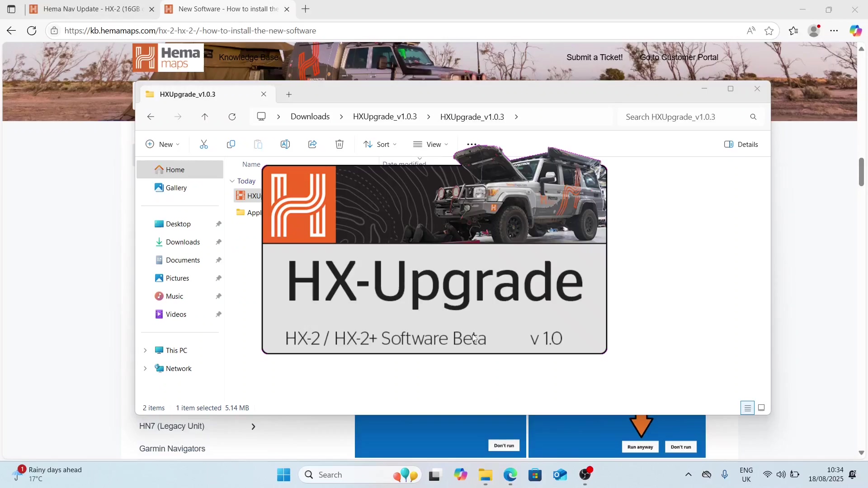Select Downloads in the Explorer sidebar

183,242
